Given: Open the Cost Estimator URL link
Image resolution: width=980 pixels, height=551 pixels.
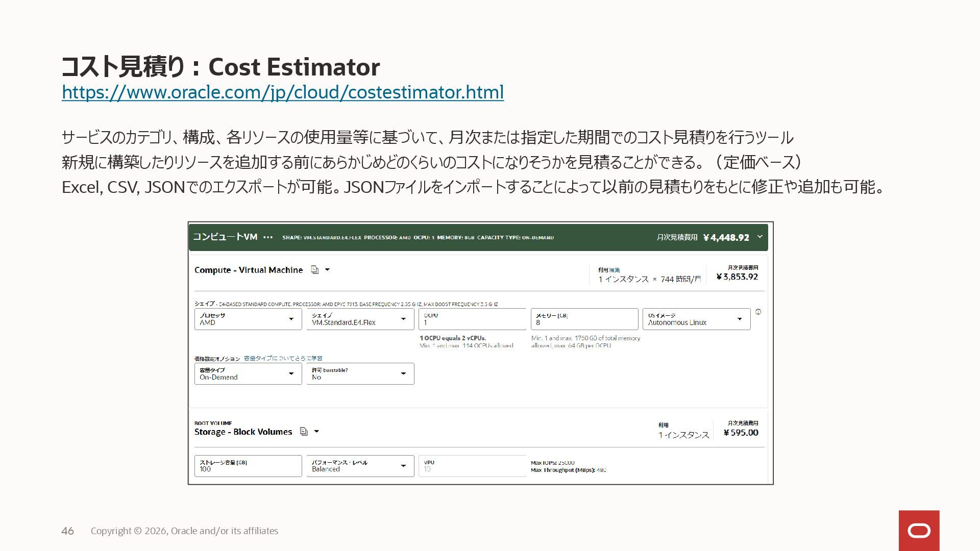Looking at the screenshot, I should pyautogui.click(x=282, y=92).
